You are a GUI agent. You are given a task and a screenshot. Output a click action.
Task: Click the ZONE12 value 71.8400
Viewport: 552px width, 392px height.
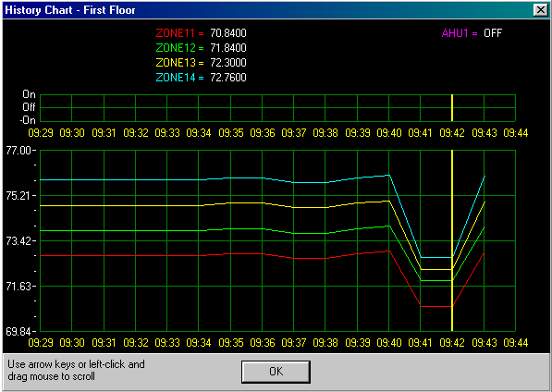click(x=228, y=48)
